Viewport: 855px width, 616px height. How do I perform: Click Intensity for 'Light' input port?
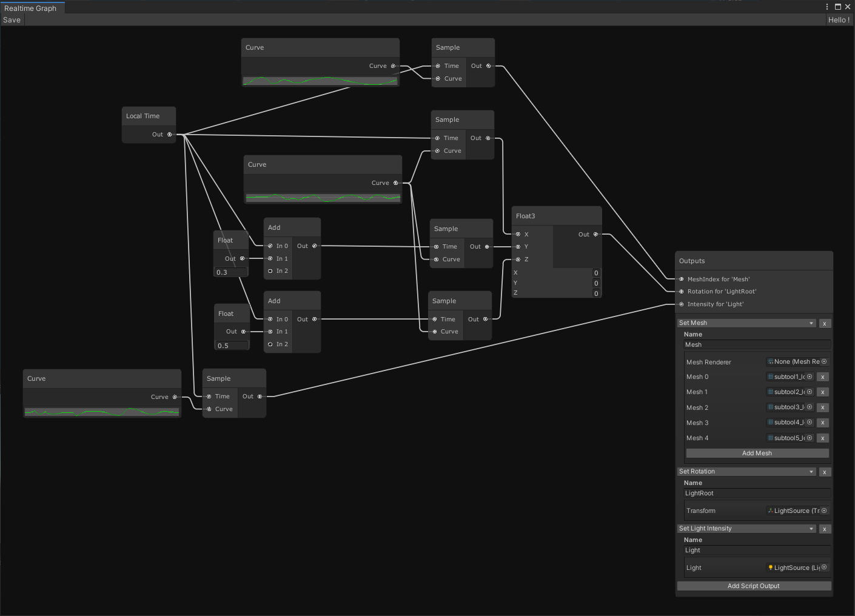681,304
